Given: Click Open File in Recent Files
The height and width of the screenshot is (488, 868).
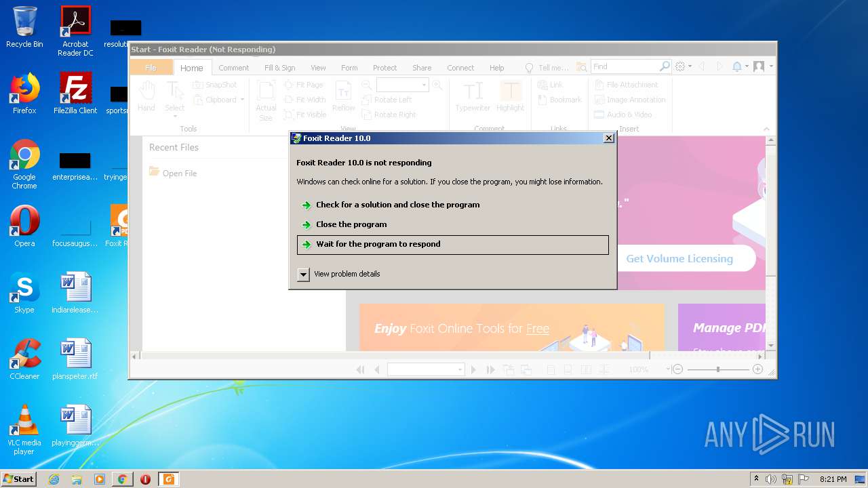Looking at the screenshot, I should click(x=173, y=173).
